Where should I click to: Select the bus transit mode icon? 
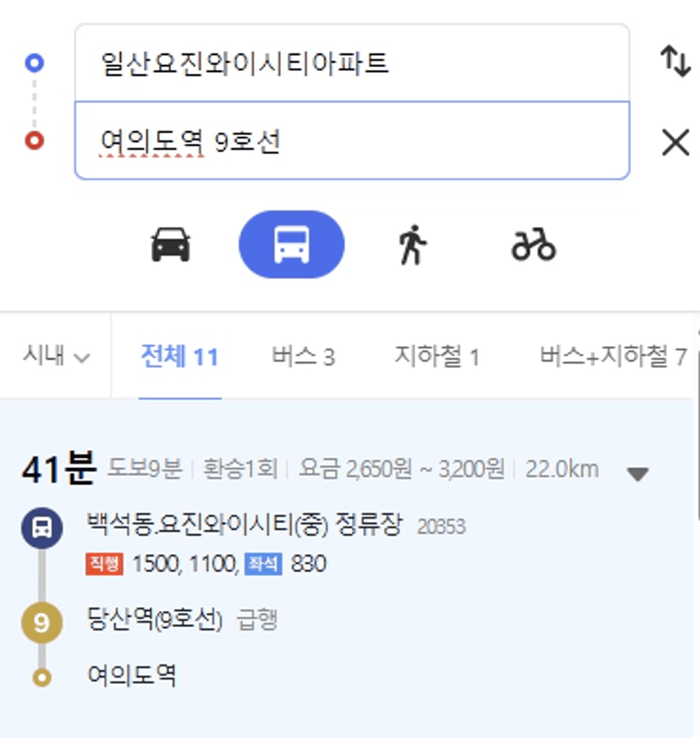(x=291, y=245)
